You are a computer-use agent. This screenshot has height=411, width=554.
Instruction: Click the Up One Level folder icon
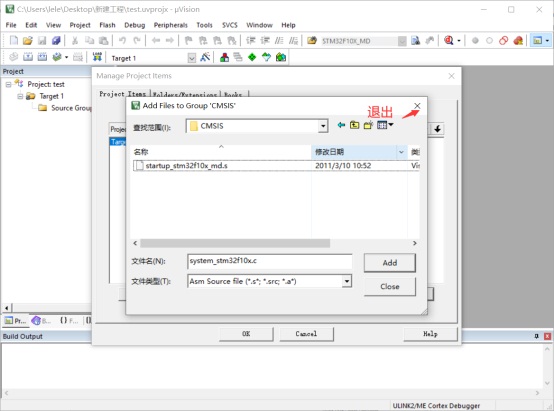coord(354,125)
